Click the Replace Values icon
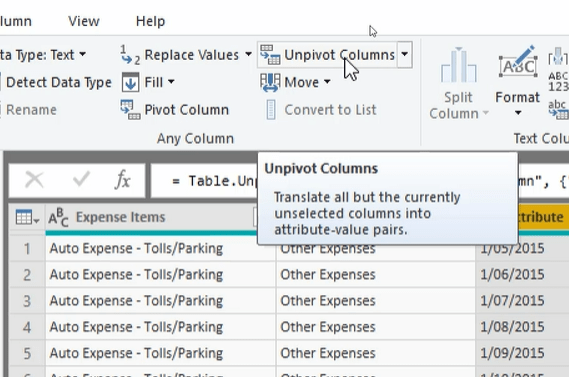Screen dimensions: 569x377 pos(130,55)
